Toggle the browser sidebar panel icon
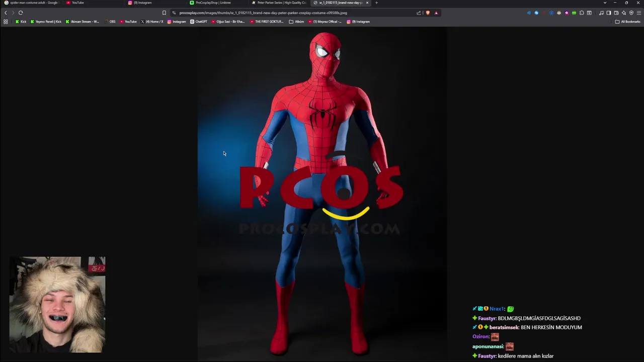The width and height of the screenshot is (644, 362). point(609,13)
